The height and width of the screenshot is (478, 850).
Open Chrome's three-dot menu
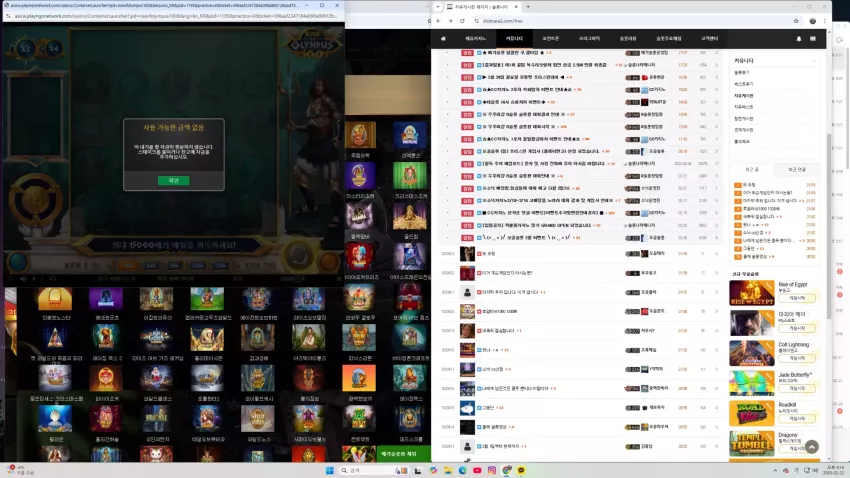(x=825, y=21)
